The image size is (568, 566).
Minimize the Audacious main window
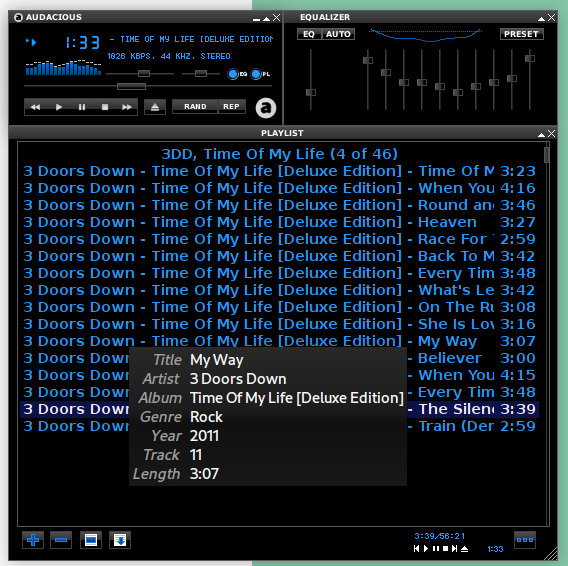pos(256,19)
